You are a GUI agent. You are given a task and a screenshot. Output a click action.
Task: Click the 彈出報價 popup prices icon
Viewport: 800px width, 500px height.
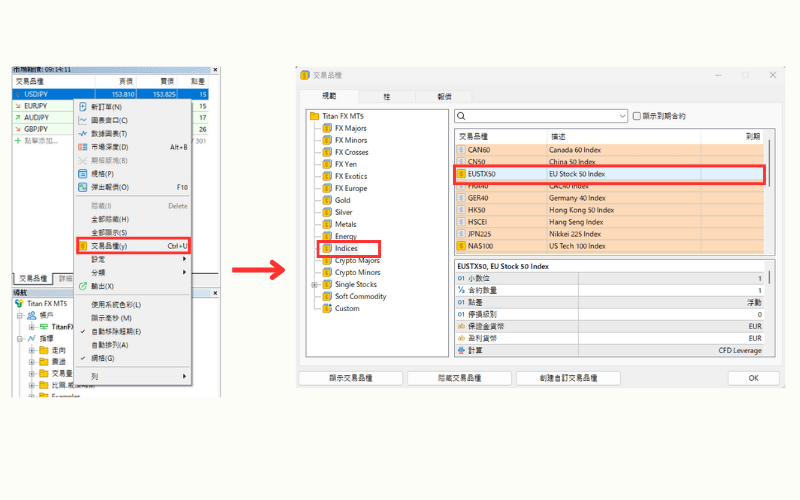point(83,187)
